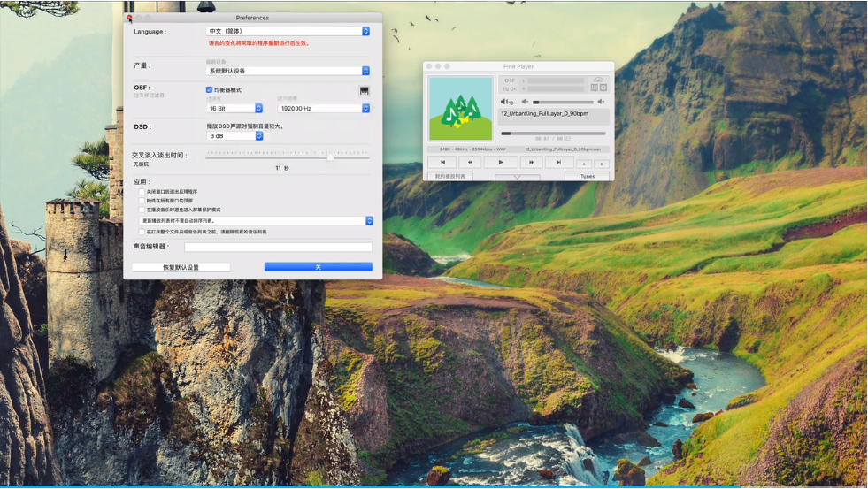This screenshot has width=868, height=489.
Task: Open the 系统默认设备 output device dropdown
Action: (288, 71)
